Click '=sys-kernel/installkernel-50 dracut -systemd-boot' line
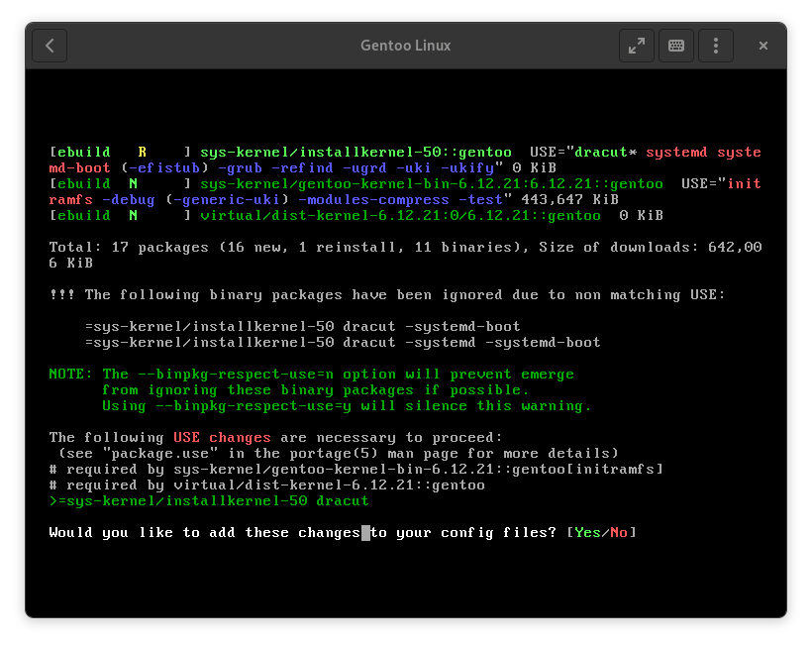The width and height of the screenshot is (812, 646). [x=302, y=326]
